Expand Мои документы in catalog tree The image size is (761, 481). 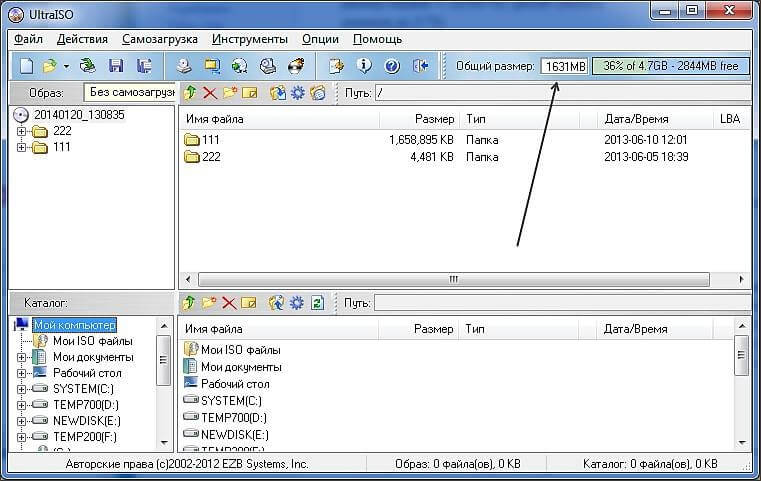tap(21, 357)
